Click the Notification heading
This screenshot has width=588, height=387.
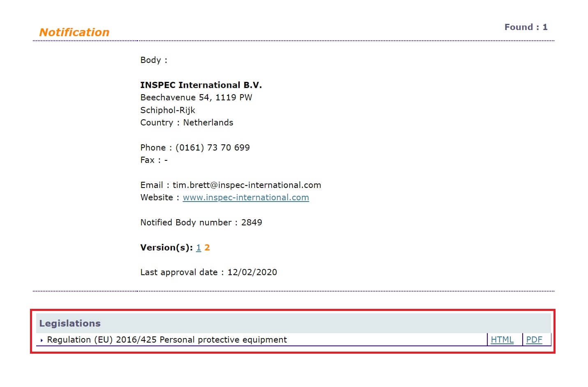coord(74,32)
